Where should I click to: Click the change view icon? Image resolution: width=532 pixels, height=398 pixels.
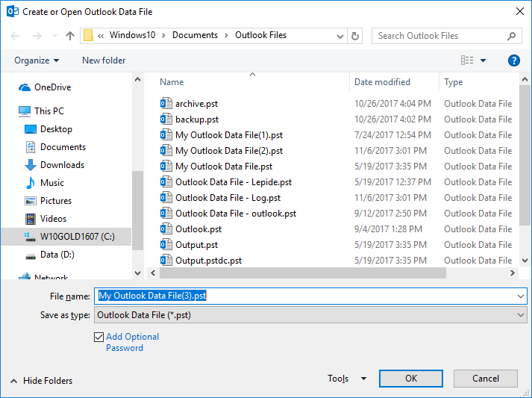[x=468, y=60]
